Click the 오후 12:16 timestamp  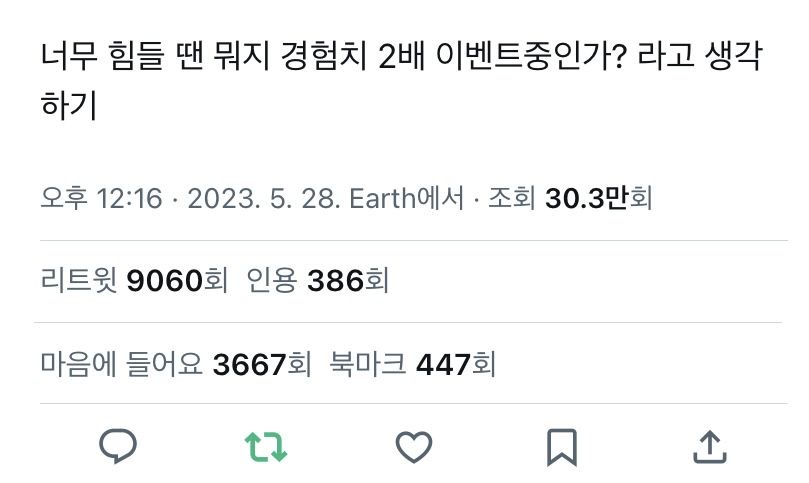pos(101,199)
